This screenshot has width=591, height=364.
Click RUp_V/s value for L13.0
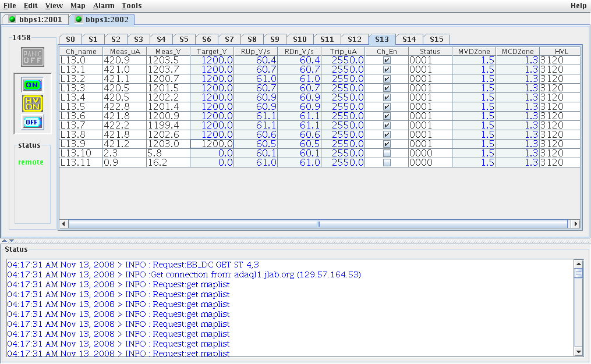[256, 60]
